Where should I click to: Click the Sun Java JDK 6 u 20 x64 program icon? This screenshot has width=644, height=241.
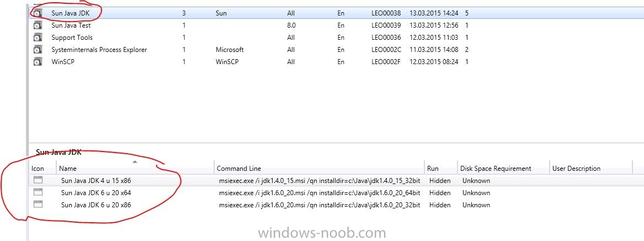(x=38, y=192)
